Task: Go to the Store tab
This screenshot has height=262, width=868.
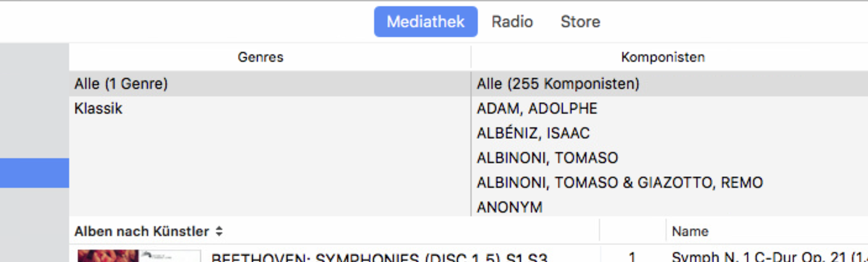Action: 580,22
